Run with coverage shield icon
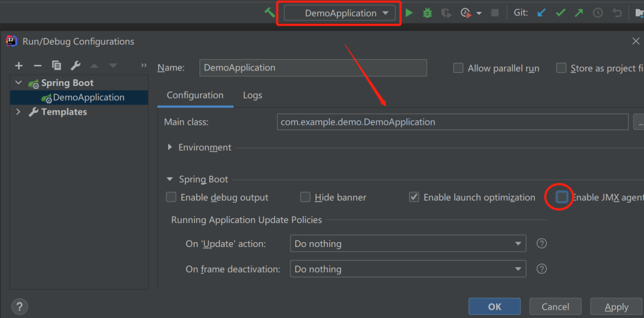This screenshot has height=318, width=644. [447, 14]
